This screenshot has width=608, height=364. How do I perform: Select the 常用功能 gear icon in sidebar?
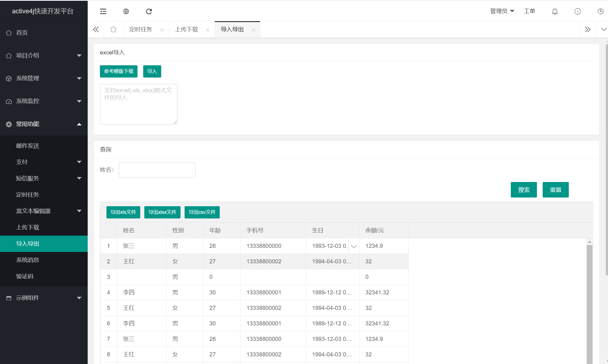8,124
